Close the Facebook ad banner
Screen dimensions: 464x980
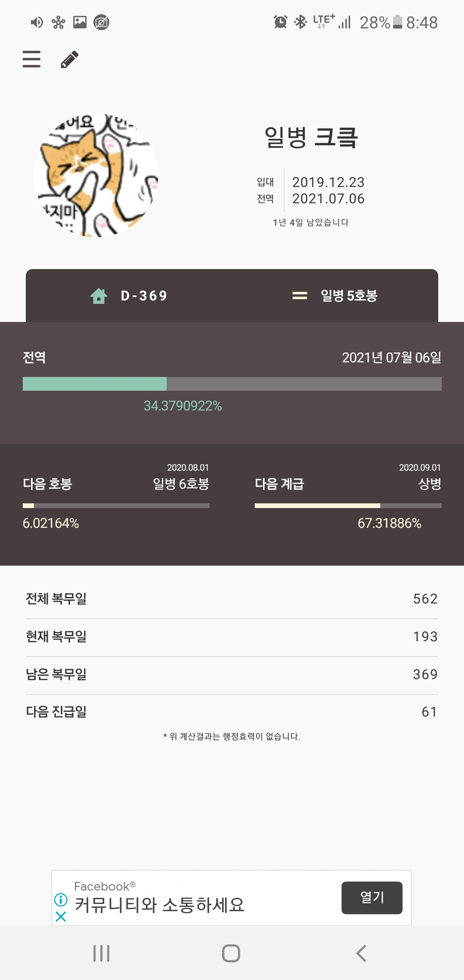tap(61, 917)
